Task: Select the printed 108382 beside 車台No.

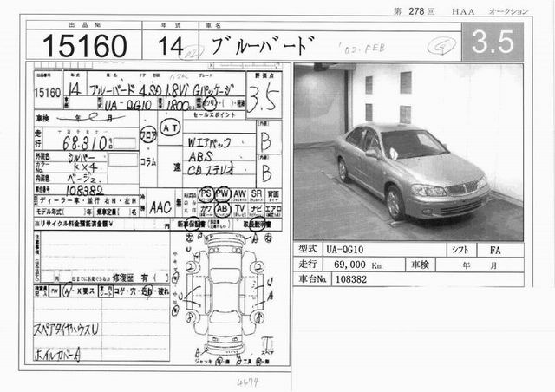Action: [x=351, y=279]
